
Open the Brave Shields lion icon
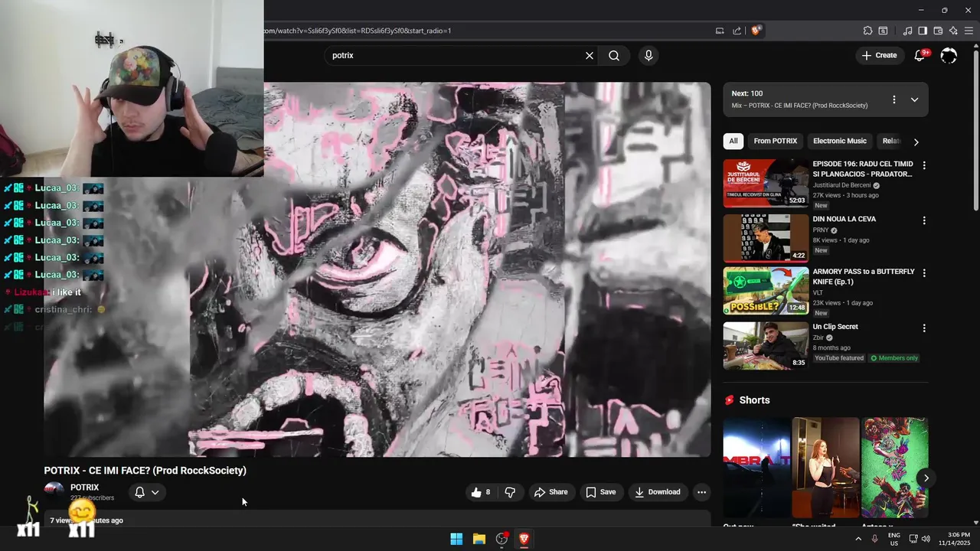point(756,31)
